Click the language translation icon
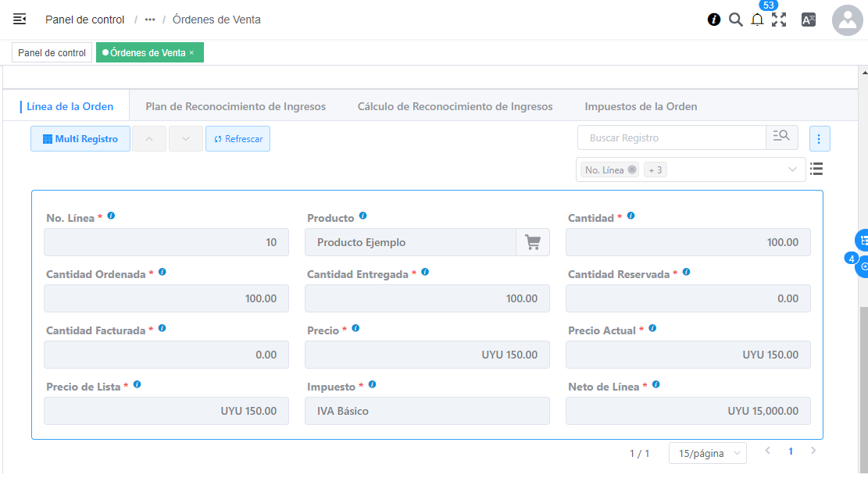This screenshot has width=868, height=496. click(809, 20)
